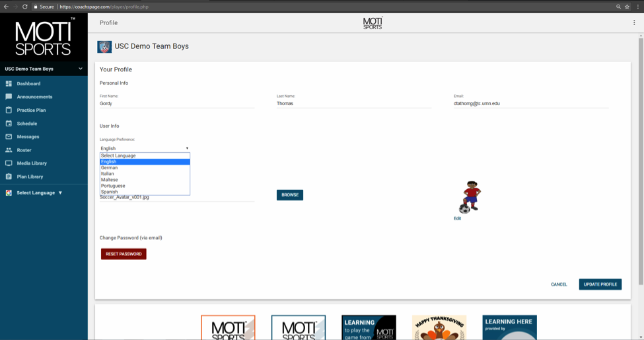Click the Email field
The height and width of the screenshot is (340, 644).
click(531, 104)
